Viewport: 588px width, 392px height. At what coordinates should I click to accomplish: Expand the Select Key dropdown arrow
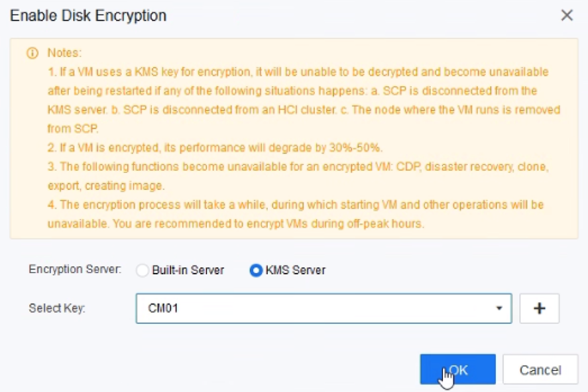(x=499, y=309)
